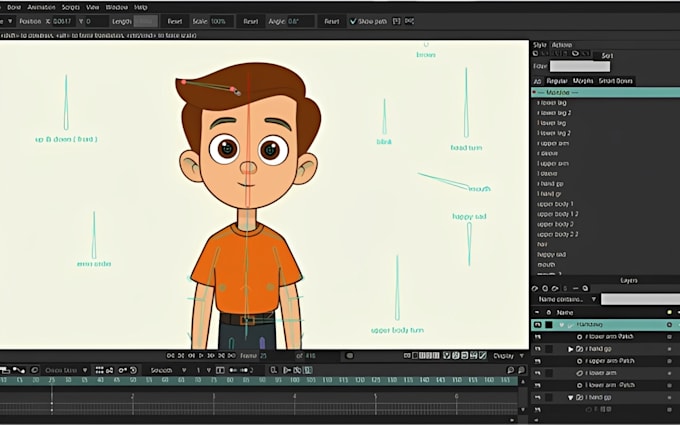
Task: Click the motion graph curve icon
Action: pos(19,370)
